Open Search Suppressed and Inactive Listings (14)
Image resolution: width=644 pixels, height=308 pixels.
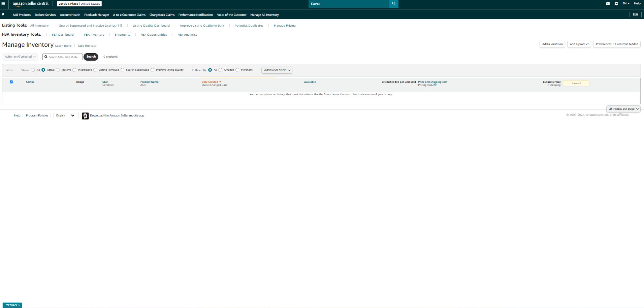pyautogui.click(x=91, y=26)
